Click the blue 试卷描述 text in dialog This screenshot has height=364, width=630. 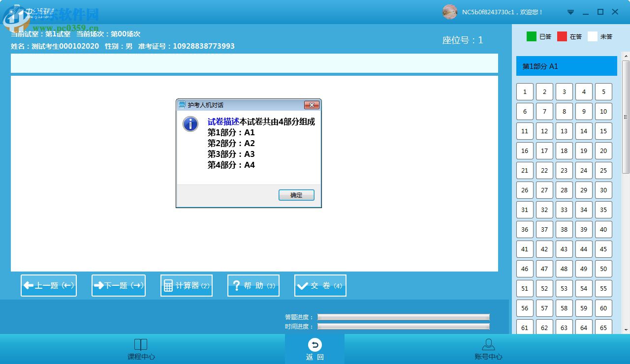click(223, 122)
